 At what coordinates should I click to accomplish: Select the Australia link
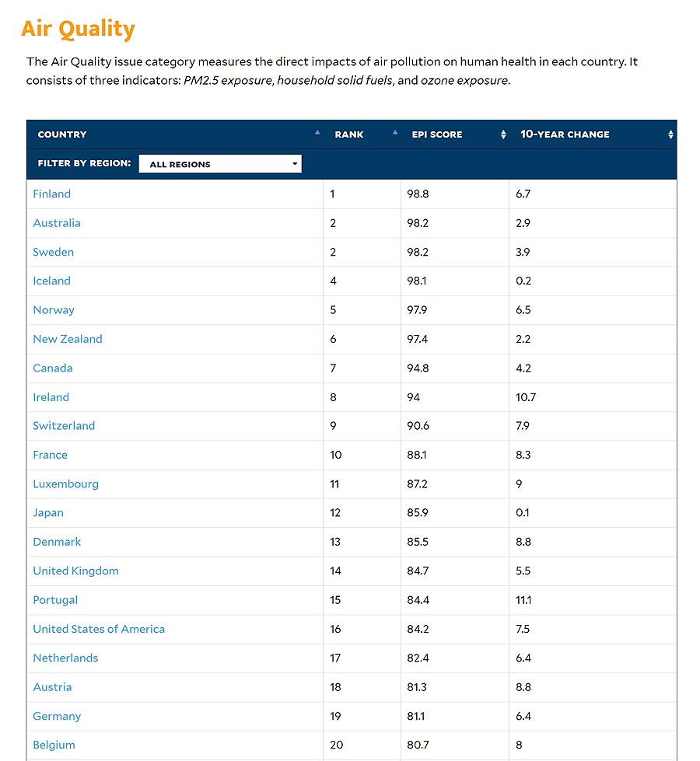57,223
